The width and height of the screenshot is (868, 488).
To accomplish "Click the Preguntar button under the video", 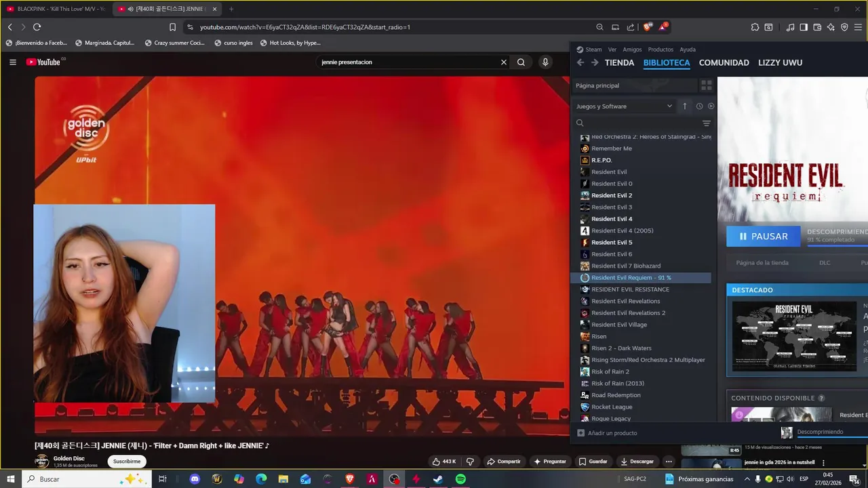I will point(550,462).
